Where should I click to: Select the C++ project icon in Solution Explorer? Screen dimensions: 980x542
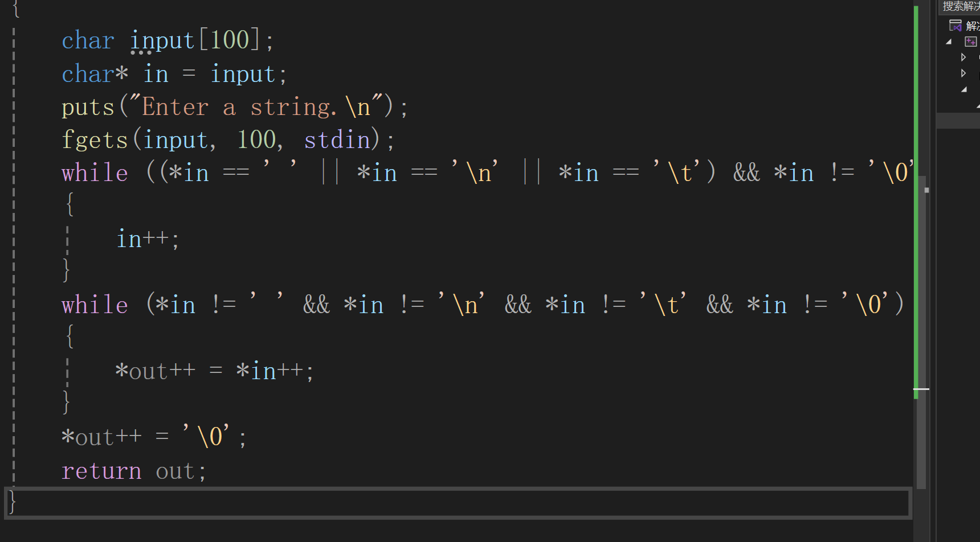tap(970, 42)
